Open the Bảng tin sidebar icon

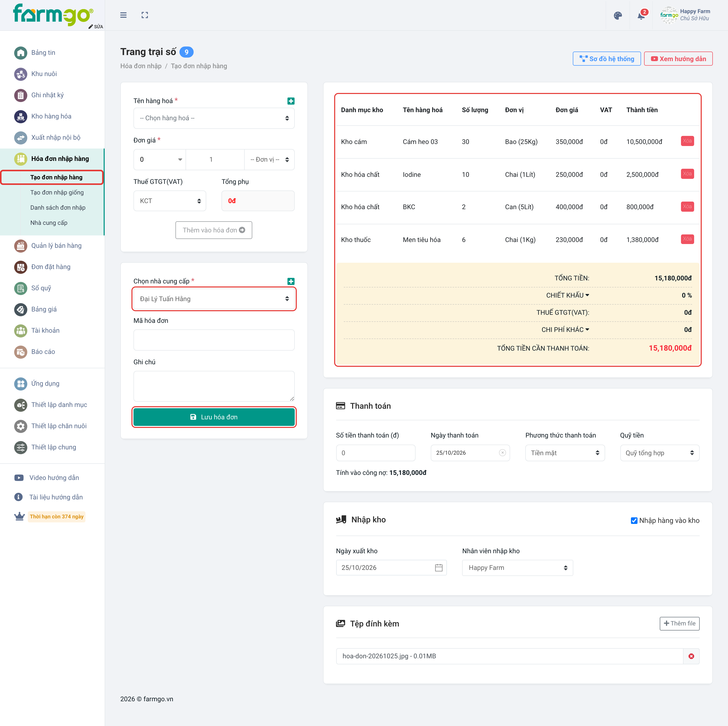[x=21, y=53]
